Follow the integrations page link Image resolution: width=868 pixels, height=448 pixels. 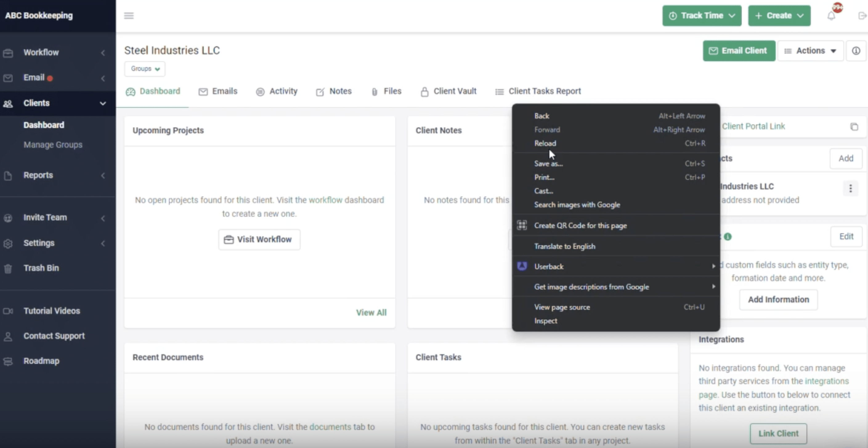click(x=826, y=381)
